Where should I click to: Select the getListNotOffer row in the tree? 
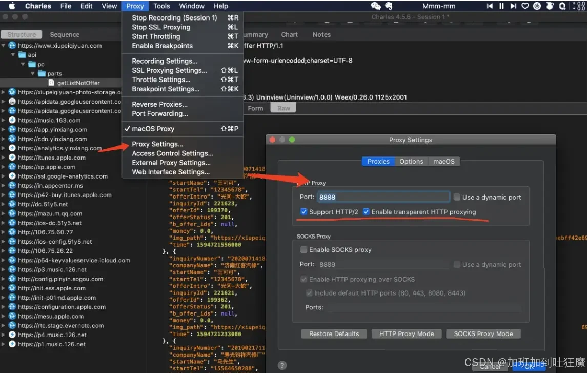coord(61,83)
